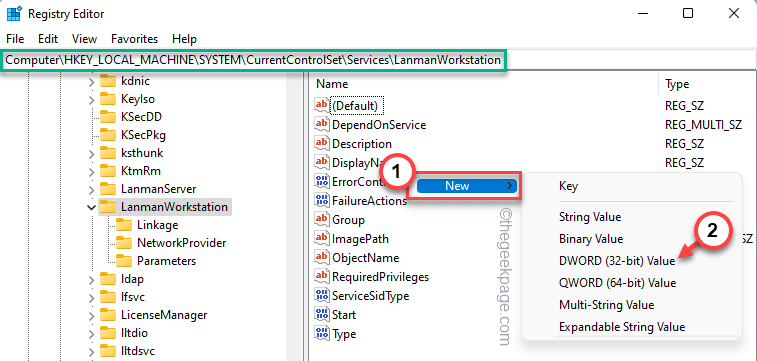Select the lfsvc tree item

(x=133, y=297)
